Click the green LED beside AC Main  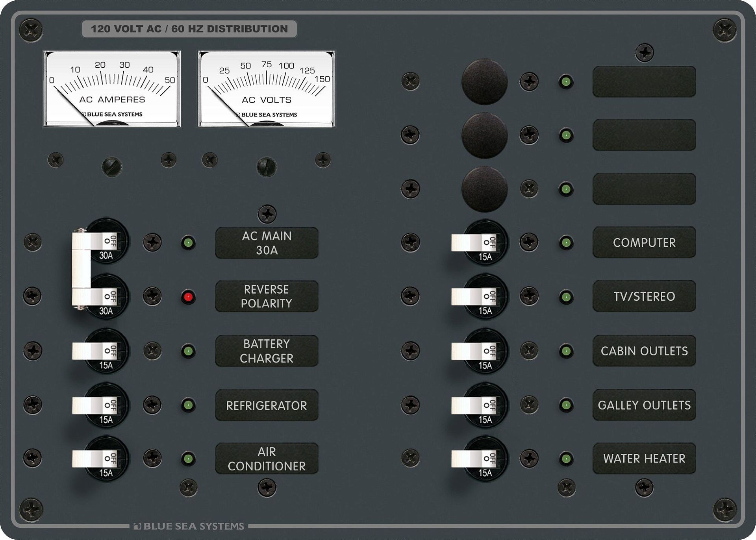pyautogui.click(x=188, y=242)
